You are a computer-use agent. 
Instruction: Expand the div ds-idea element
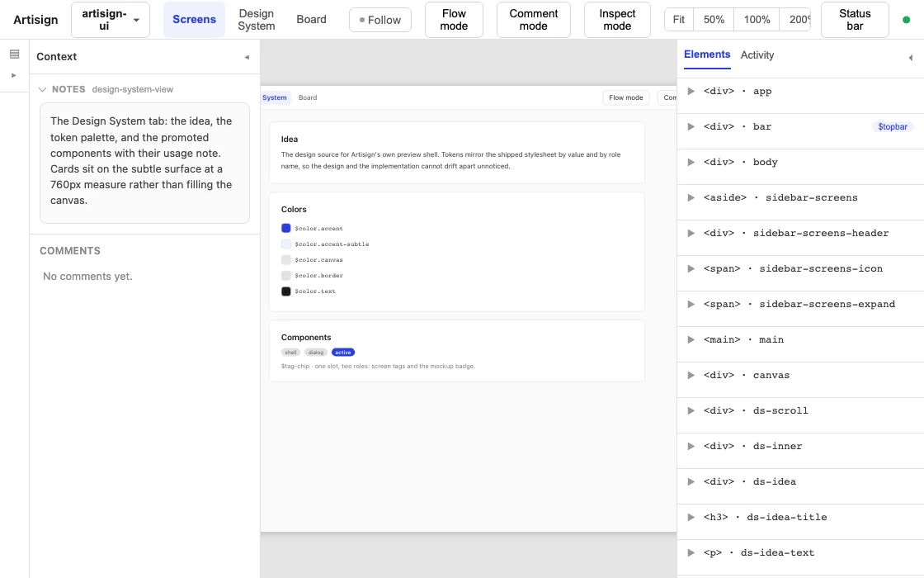point(691,482)
